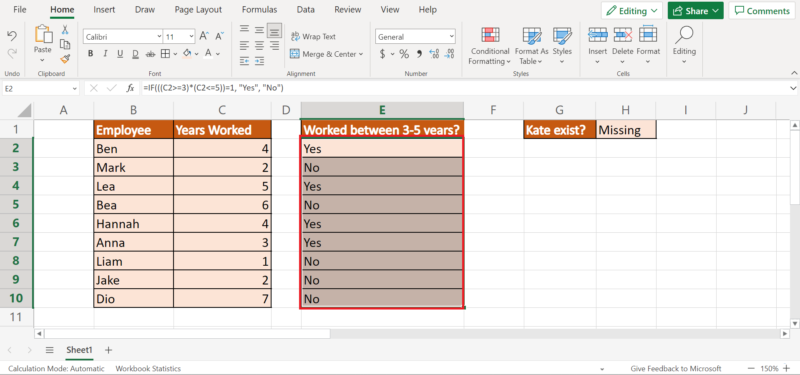Click the Undo arrow icon
The height and width of the screenshot is (375, 800).
point(12,36)
